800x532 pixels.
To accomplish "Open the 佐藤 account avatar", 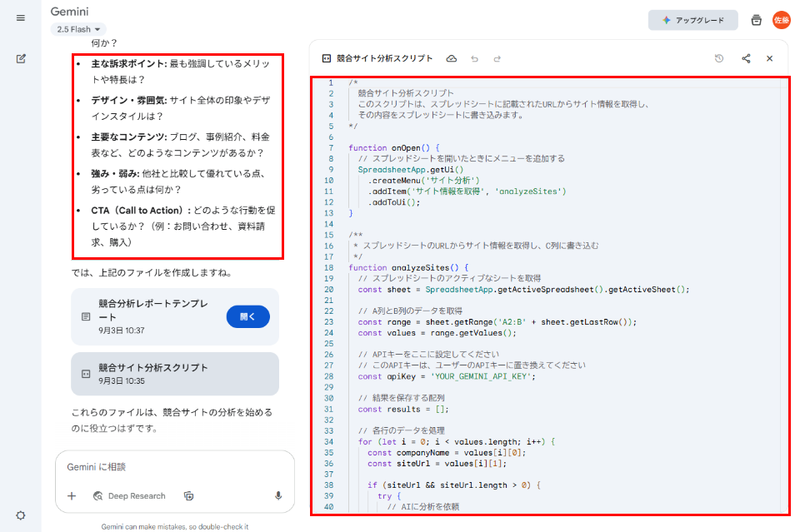I will pyautogui.click(x=781, y=20).
